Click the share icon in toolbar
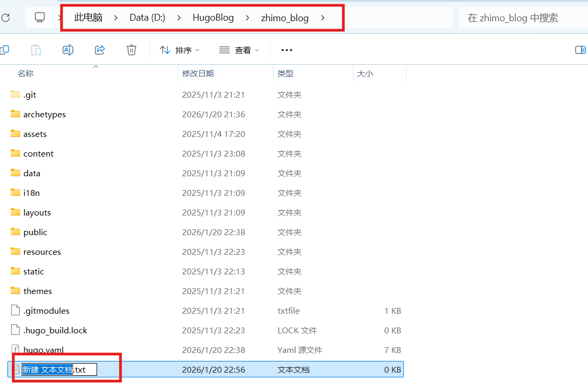 tap(100, 50)
